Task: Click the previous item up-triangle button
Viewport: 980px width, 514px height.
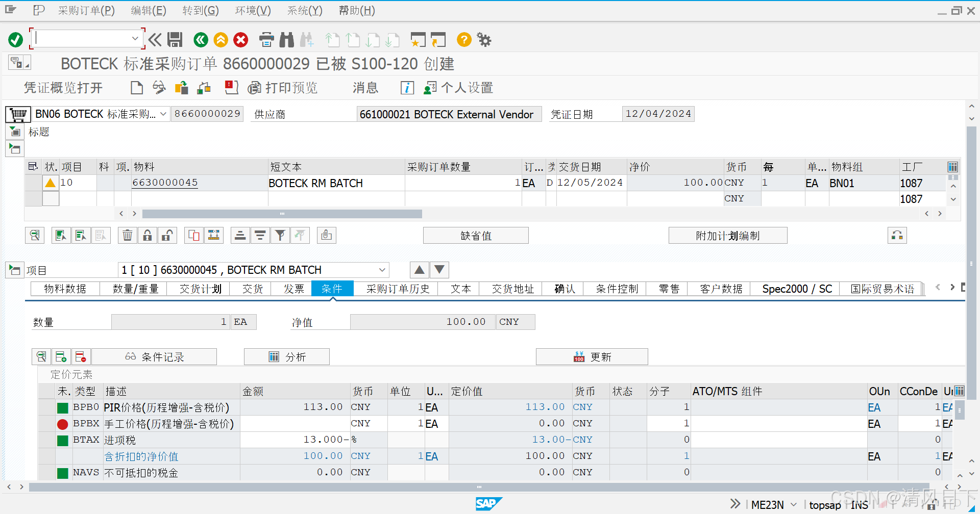Action: pos(419,270)
